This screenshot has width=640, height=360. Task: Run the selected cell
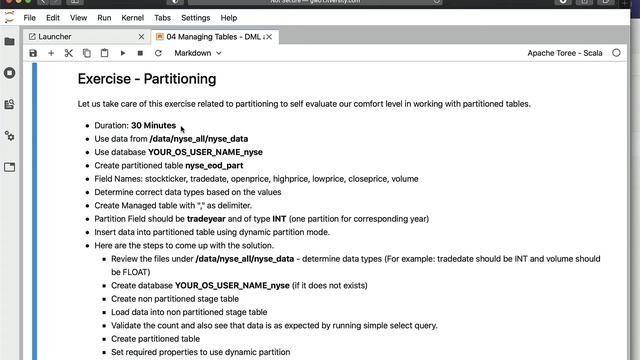coord(122,53)
